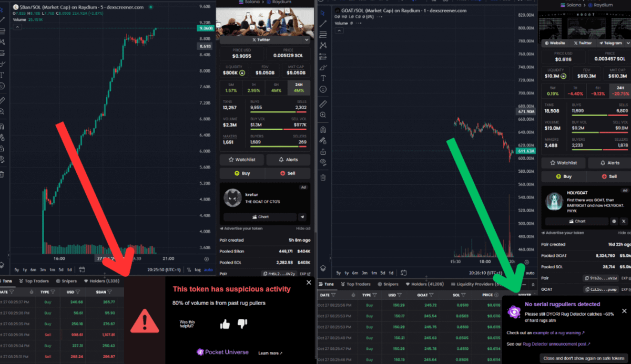This screenshot has width=631, height=364.
Task: Add $Ban token to Watchlist
Action: click(x=242, y=160)
